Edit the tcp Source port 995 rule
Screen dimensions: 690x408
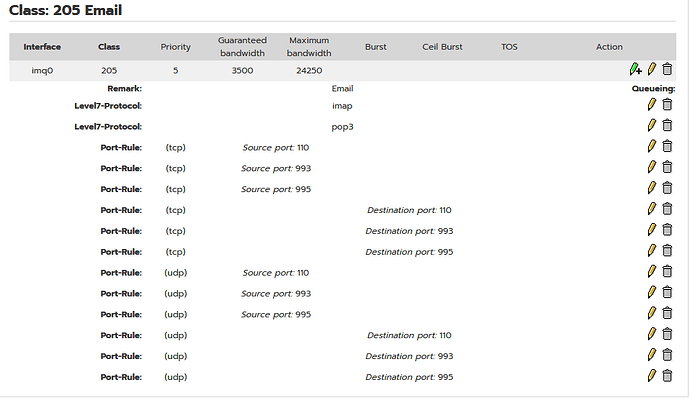click(652, 188)
